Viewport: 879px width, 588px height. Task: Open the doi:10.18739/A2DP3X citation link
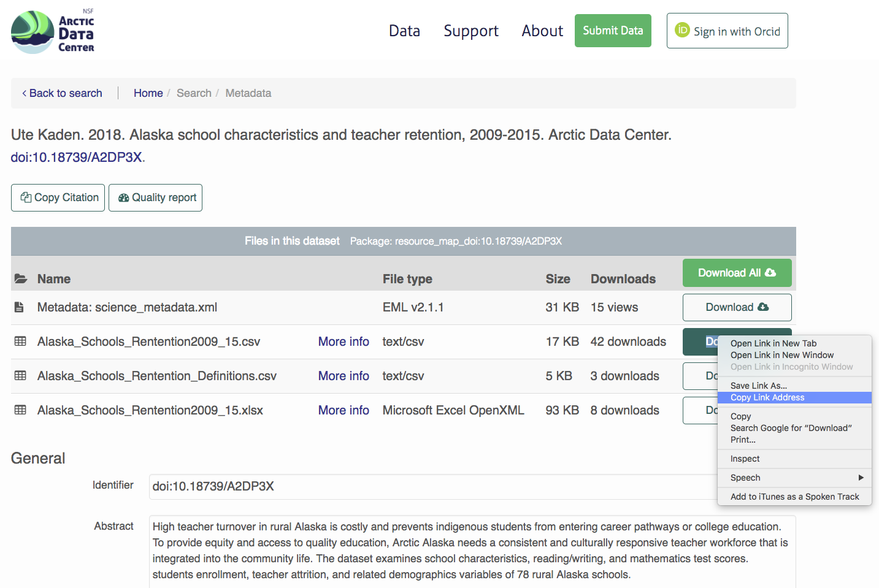coord(76,157)
